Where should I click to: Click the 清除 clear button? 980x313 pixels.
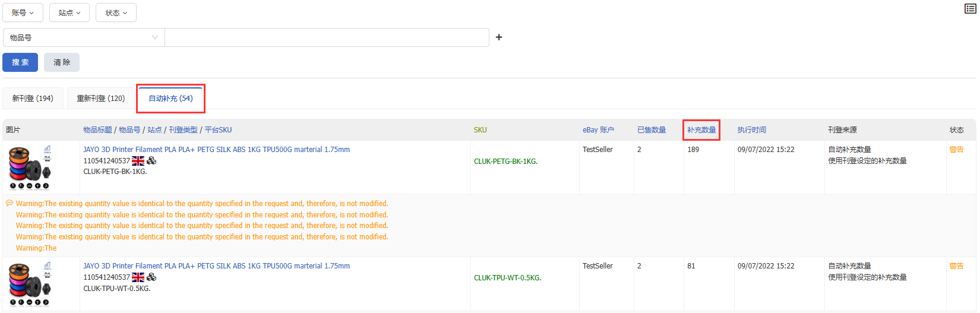tap(62, 62)
